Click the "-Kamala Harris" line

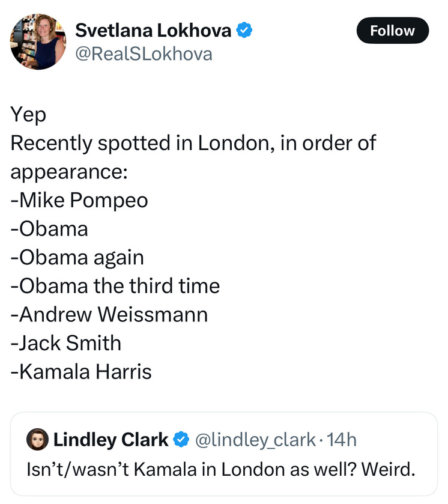coord(81,372)
